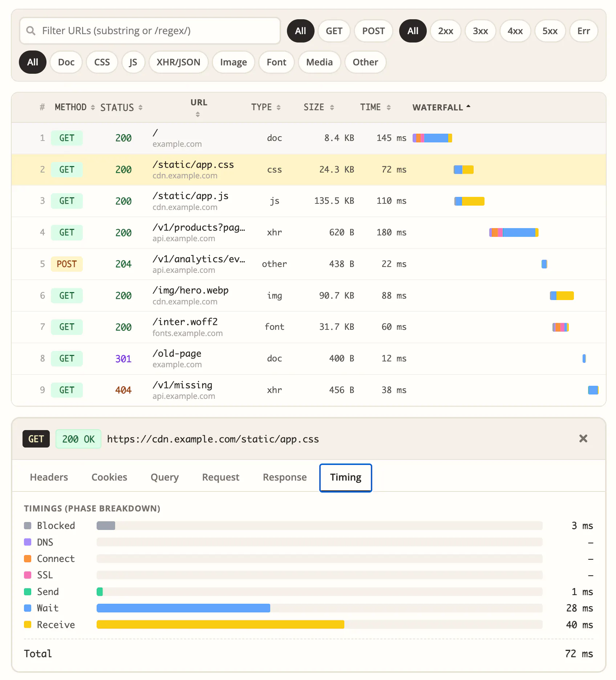Filter resources by Media type

319,62
